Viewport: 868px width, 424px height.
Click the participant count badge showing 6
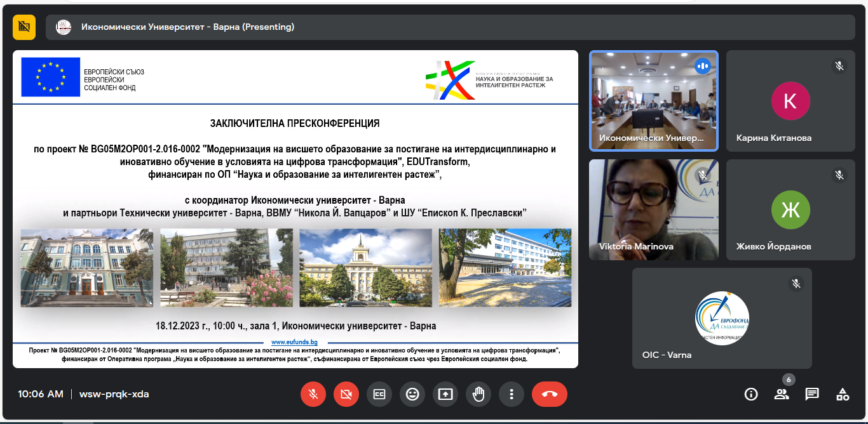[788, 380]
